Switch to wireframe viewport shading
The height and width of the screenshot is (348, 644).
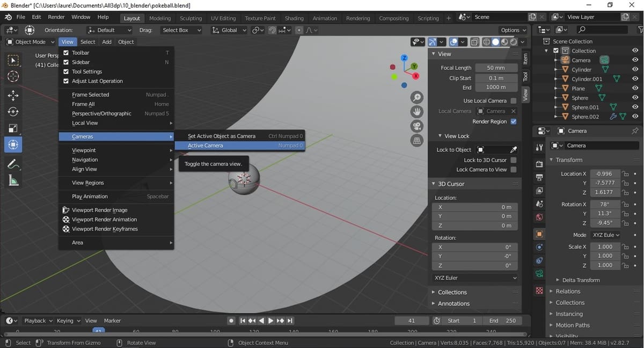click(x=487, y=42)
